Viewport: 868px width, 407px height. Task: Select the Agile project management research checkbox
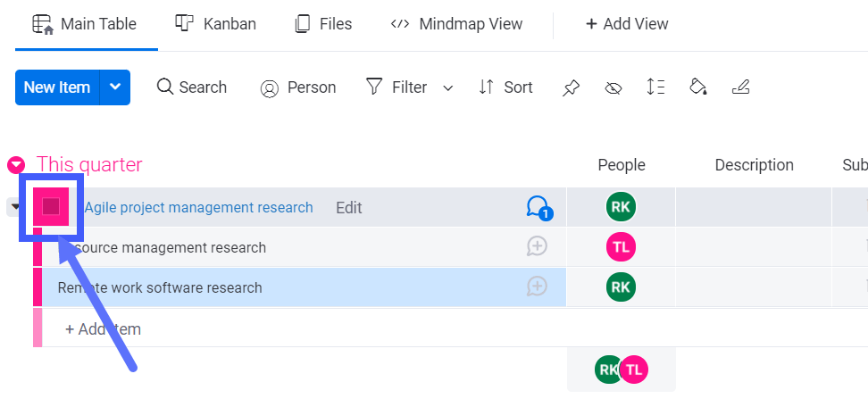click(x=51, y=207)
